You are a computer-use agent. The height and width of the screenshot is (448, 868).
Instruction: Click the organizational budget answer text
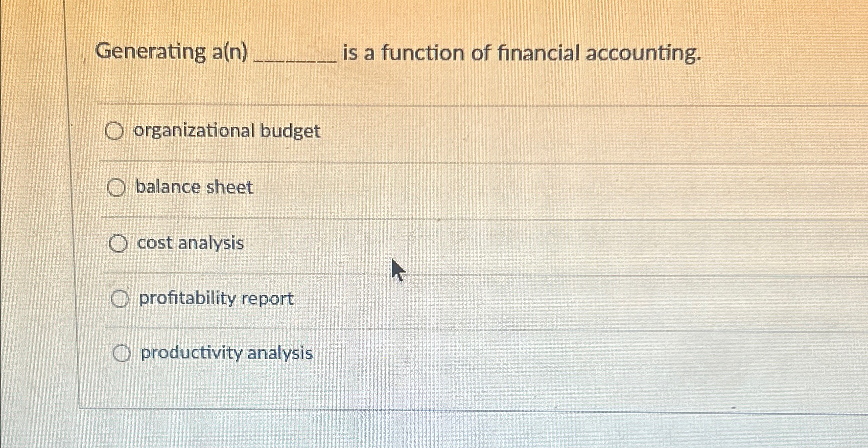(227, 131)
